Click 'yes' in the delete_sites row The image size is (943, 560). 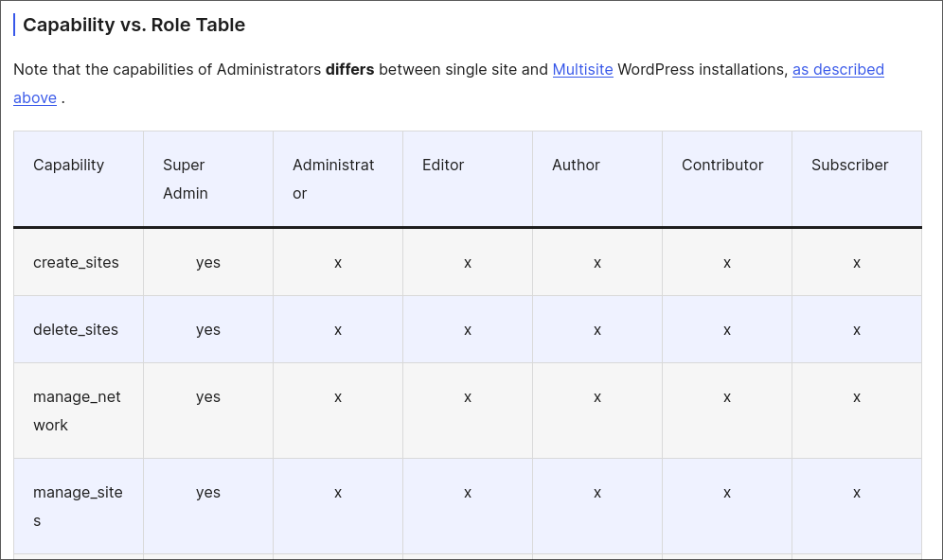(x=208, y=329)
